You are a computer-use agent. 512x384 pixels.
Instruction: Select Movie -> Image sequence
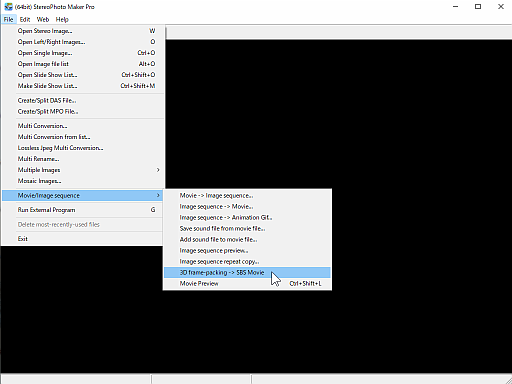(x=247, y=195)
